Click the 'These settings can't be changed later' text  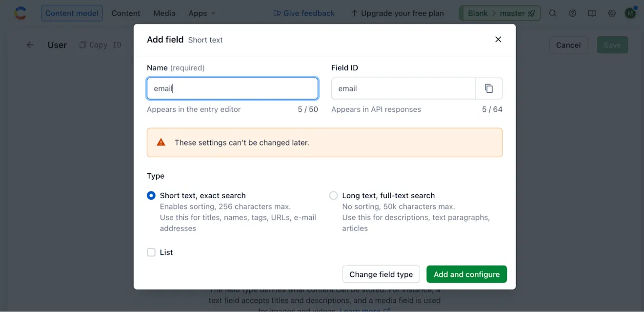pyautogui.click(x=242, y=143)
